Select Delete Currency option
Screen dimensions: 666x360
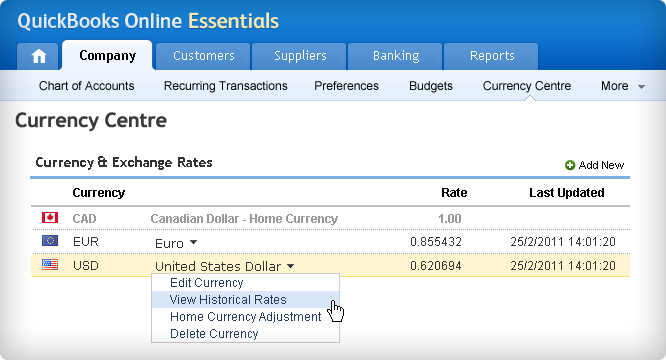click(x=246, y=334)
